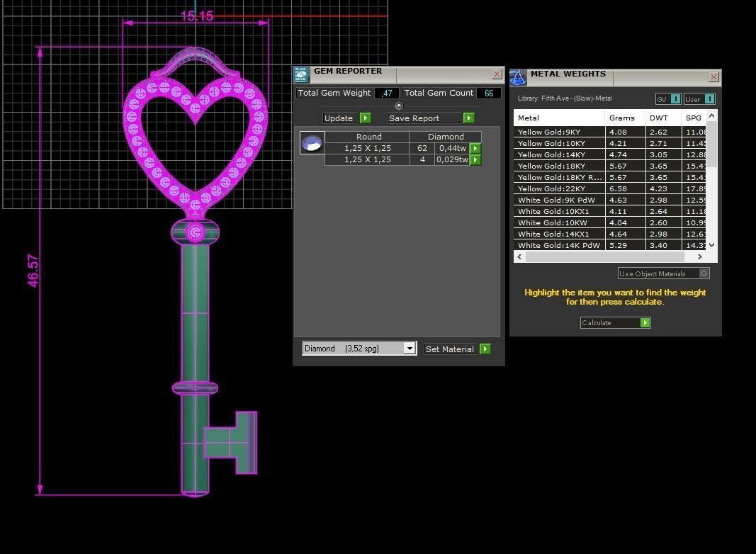Click the 15.15 width dimension label

click(197, 16)
